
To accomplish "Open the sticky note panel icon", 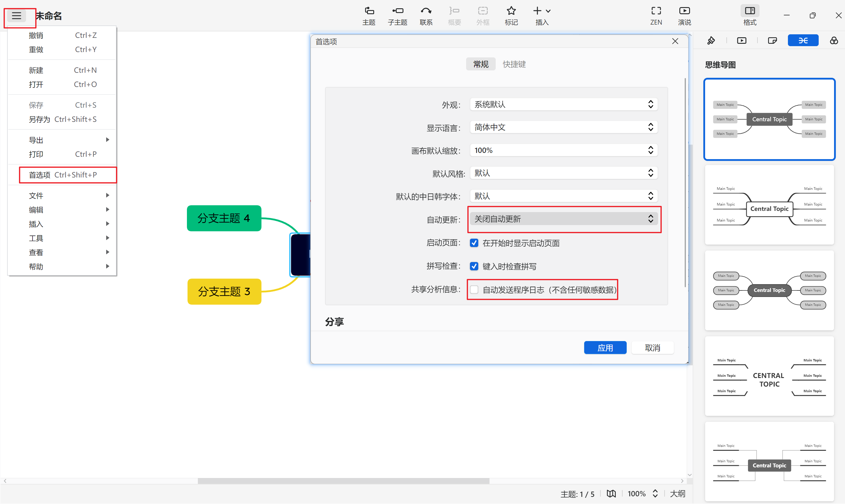I will click(x=772, y=40).
